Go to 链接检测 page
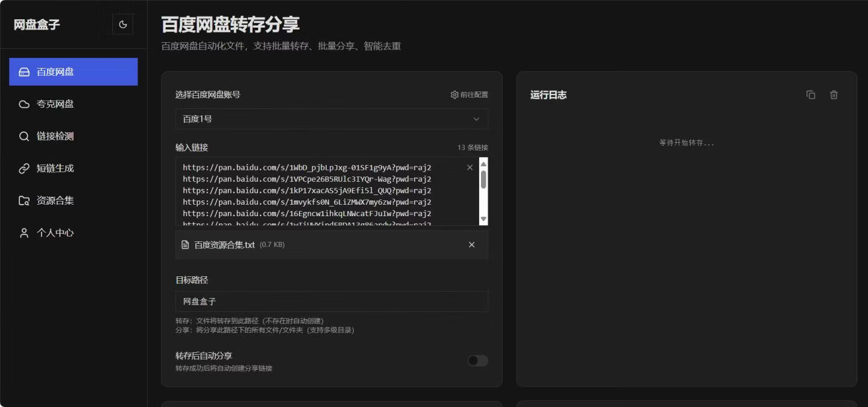 point(74,136)
